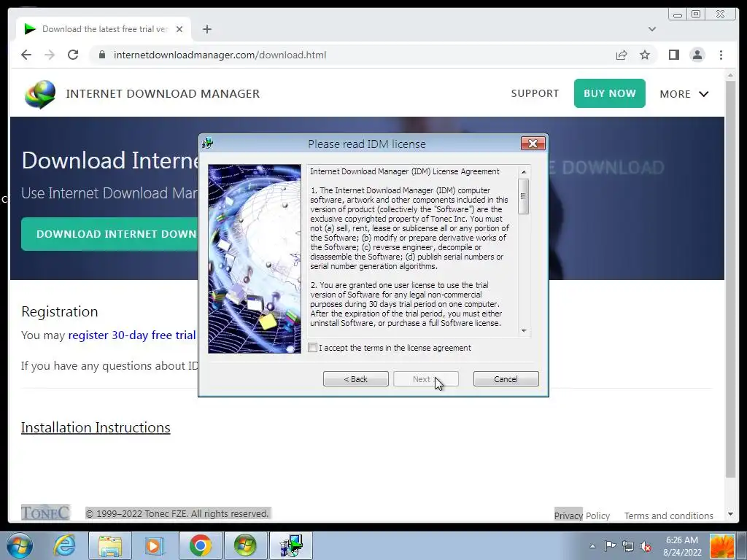This screenshot has width=747, height=560.
Task: Open the Windows Start menu
Action: click(20, 545)
